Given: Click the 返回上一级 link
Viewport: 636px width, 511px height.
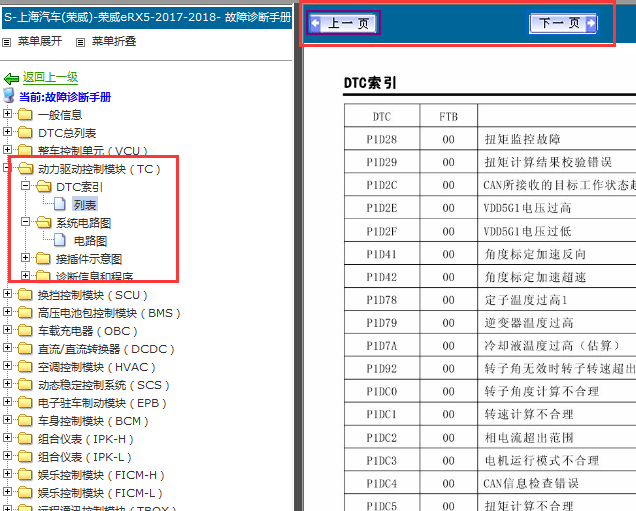Looking at the screenshot, I should click(50, 77).
